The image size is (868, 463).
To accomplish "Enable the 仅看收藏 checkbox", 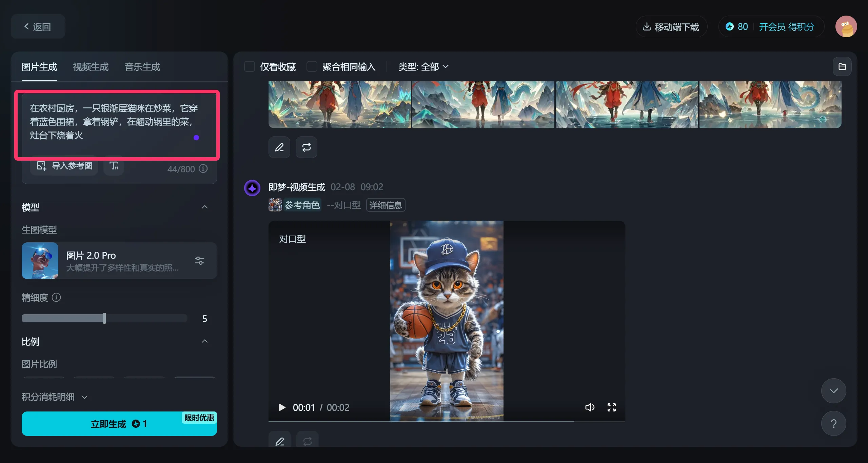I will tap(250, 66).
